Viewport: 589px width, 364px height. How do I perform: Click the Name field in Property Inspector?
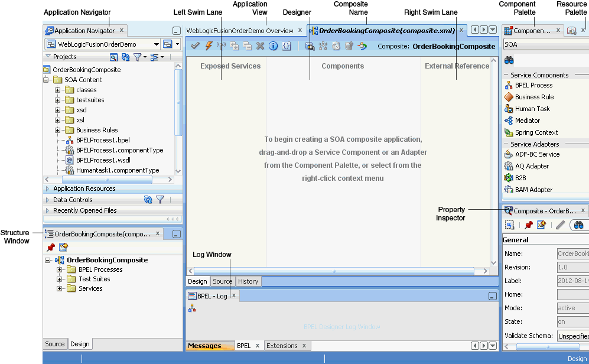[x=573, y=254]
